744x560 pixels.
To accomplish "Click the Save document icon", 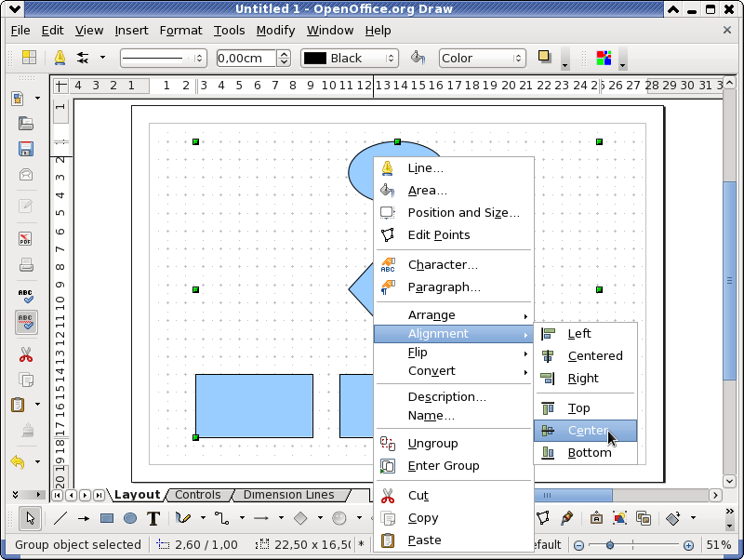I will tap(26, 149).
